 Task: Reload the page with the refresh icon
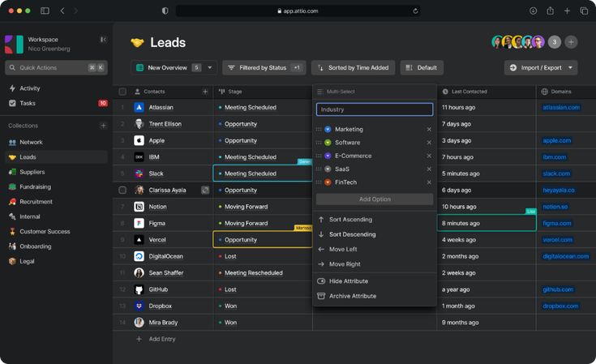point(415,11)
